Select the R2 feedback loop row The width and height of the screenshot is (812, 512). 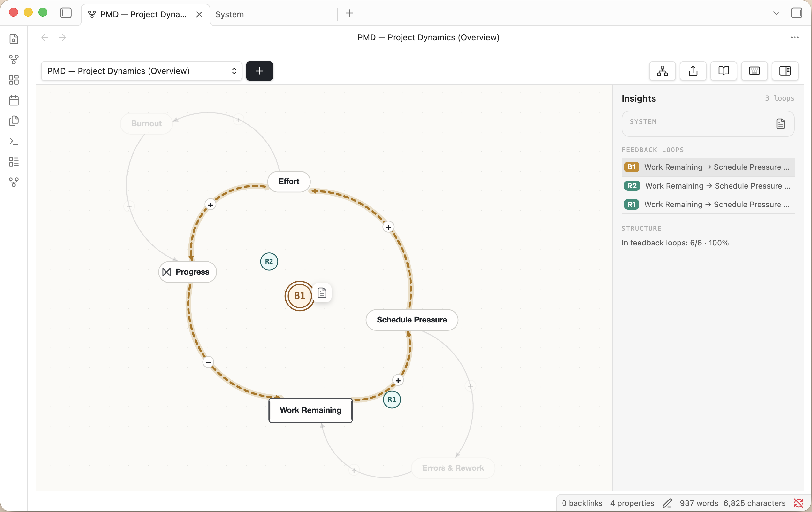708,186
